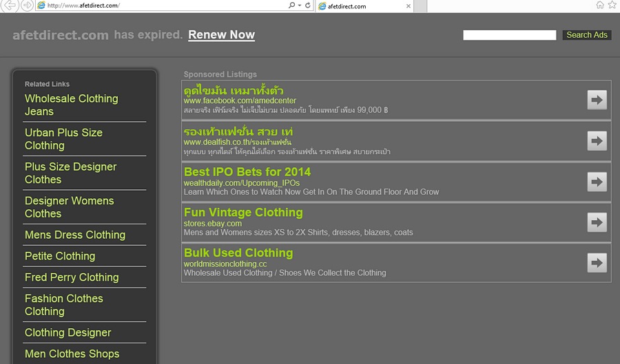Click the Internet Explorer page icon in address bar

click(41, 6)
